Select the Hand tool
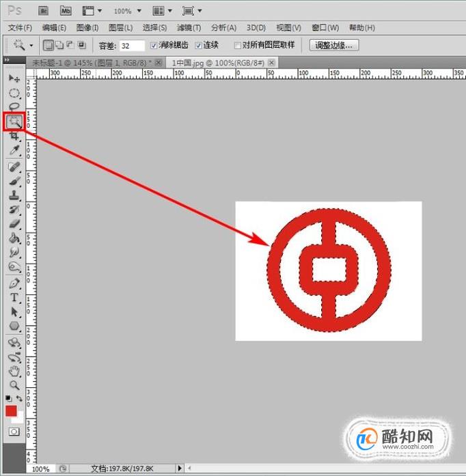 coord(14,372)
